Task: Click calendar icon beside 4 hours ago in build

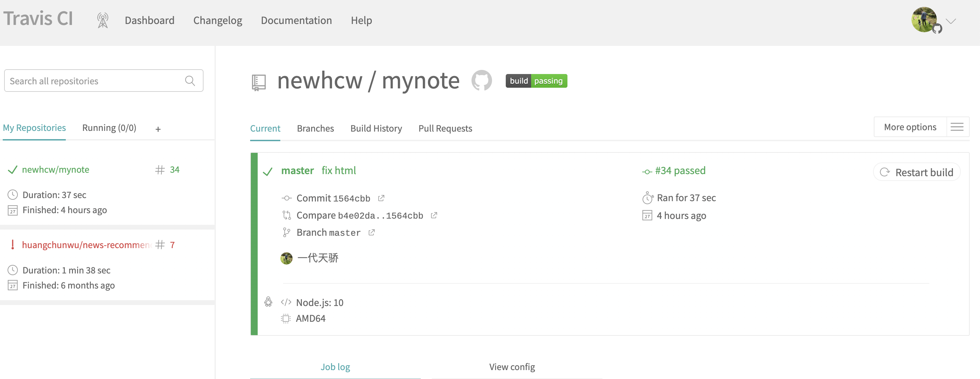Action: pos(647,216)
